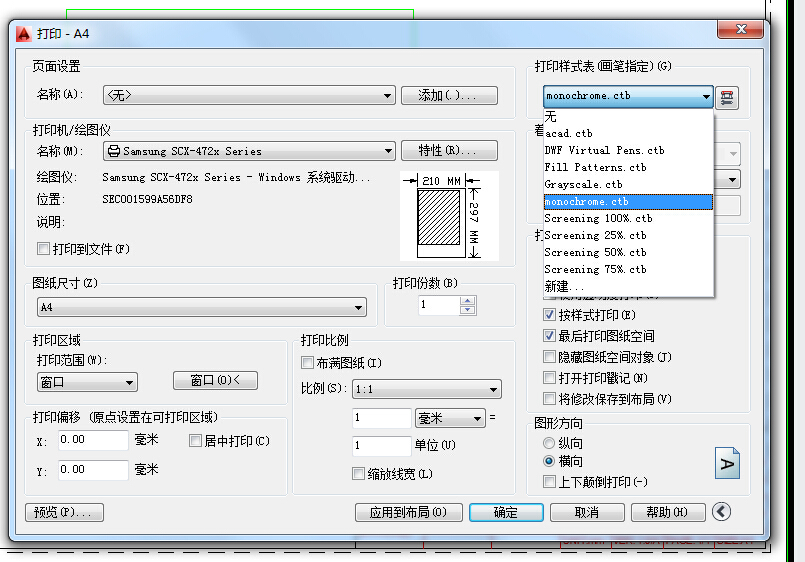
Task: Select highlighted monochrome.ctb entry
Action: pos(628,202)
